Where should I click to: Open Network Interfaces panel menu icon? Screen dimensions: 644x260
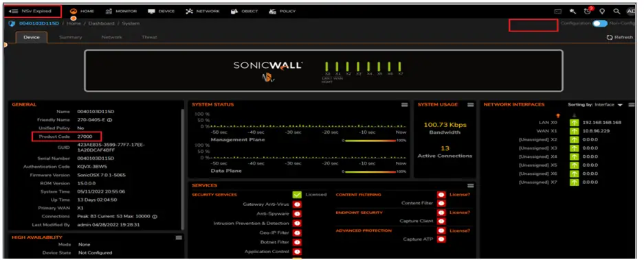[631, 105]
